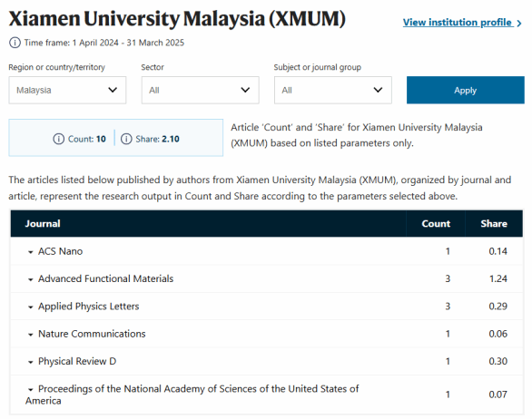
Task: Expand the Proceedings of the National Academy row
Action: 31,389
